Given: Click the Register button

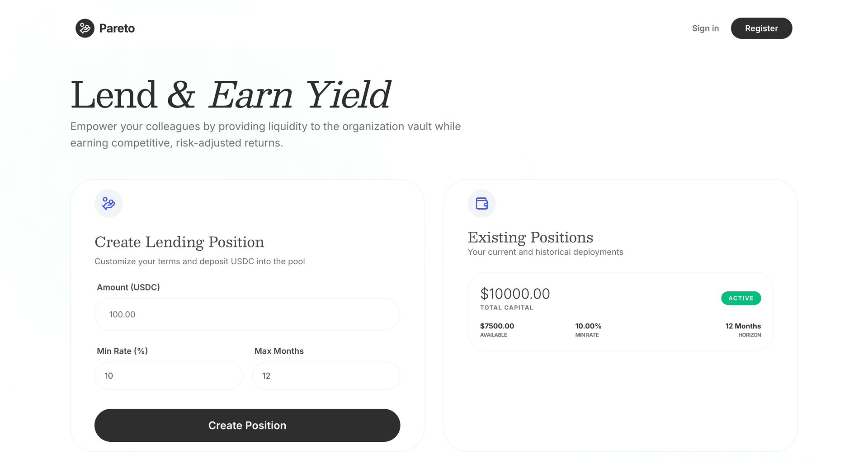Looking at the screenshot, I should click(761, 28).
